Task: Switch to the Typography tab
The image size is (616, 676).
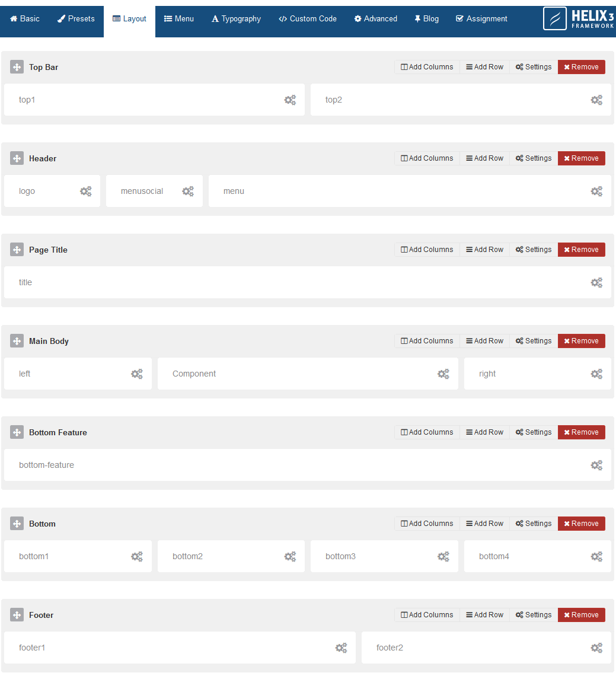Action: 236,18
